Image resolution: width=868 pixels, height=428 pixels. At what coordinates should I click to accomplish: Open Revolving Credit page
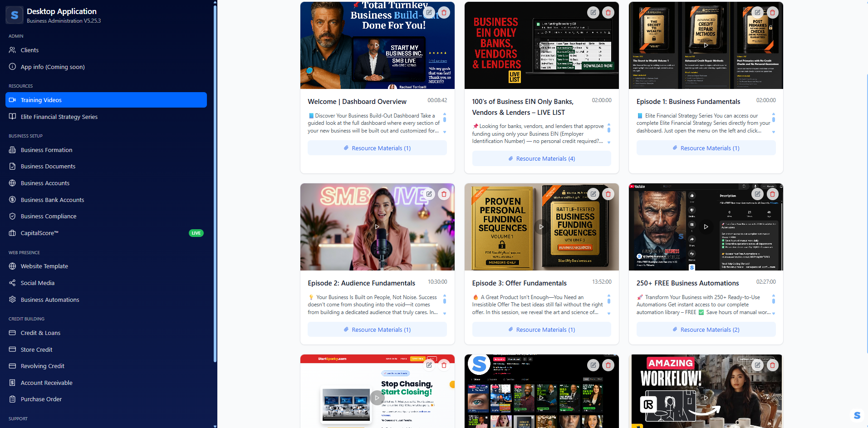[x=106, y=366]
